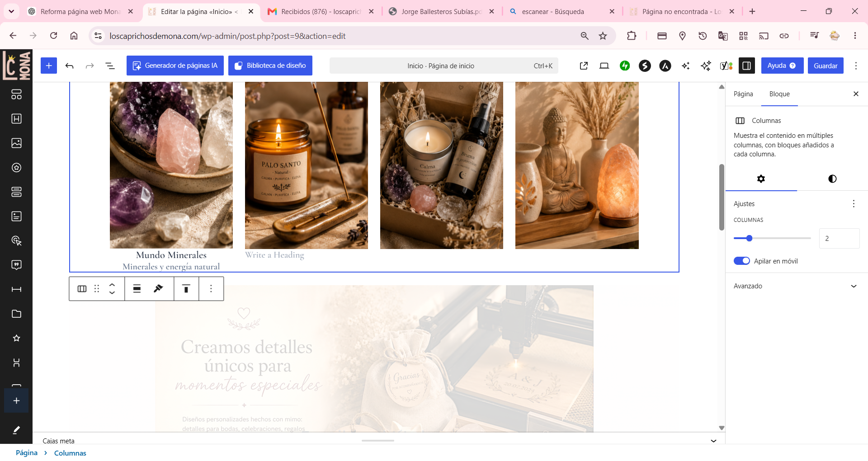Image resolution: width=868 pixels, height=461 pixels.
Task: Toggle the settings sidebar panel
Action: tap(746, 66)
